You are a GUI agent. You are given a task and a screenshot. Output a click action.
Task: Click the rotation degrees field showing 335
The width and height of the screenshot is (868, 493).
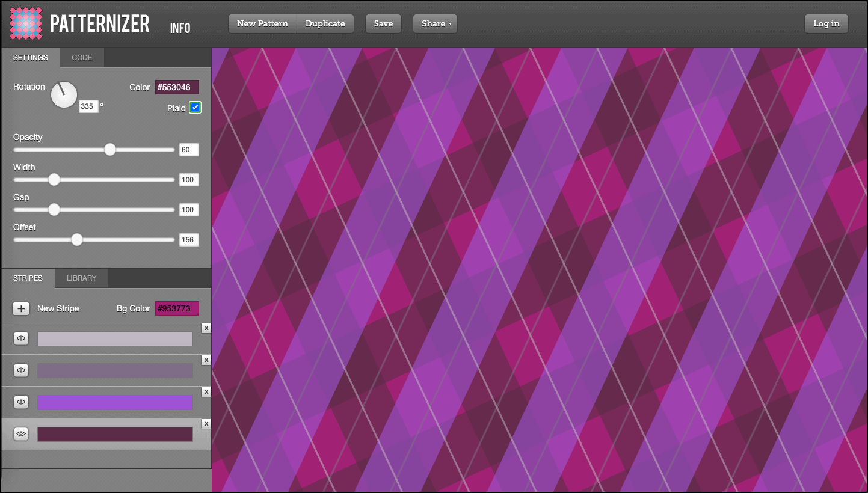pos(88,106)
